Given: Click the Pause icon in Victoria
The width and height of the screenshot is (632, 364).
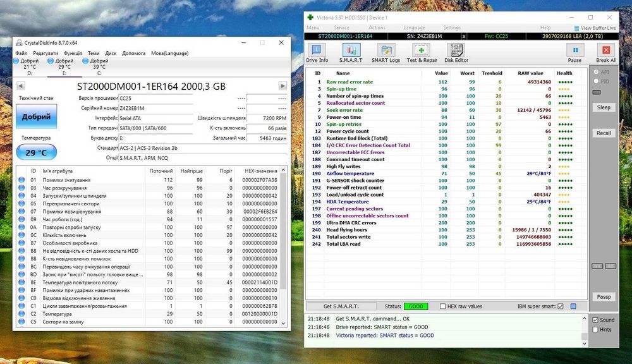Looking at the screenshot, I should tap(574, 50).
